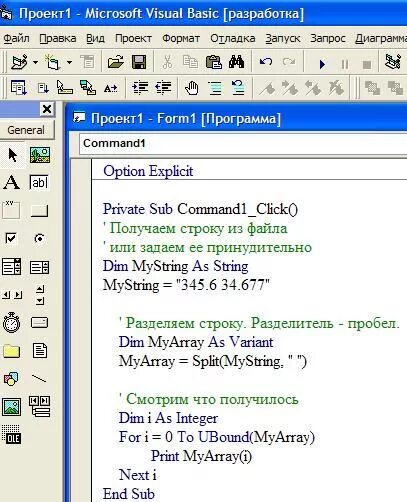
Task: Select the Pointer tool in toolbox
Action: tap(12, 155)
